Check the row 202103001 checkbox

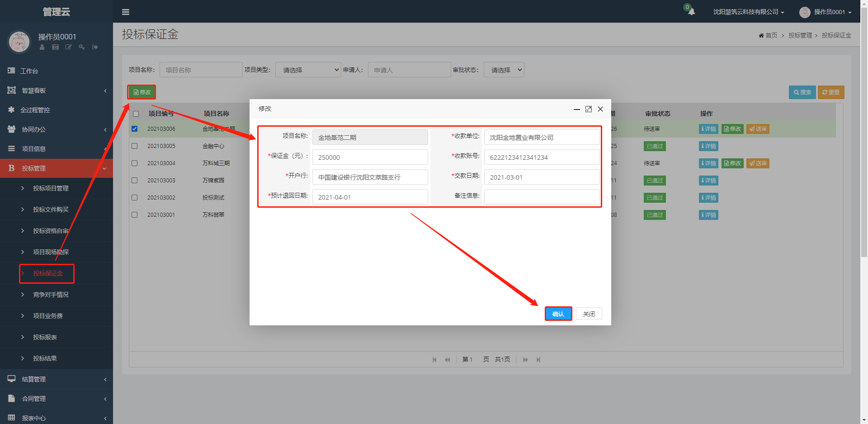134,214
